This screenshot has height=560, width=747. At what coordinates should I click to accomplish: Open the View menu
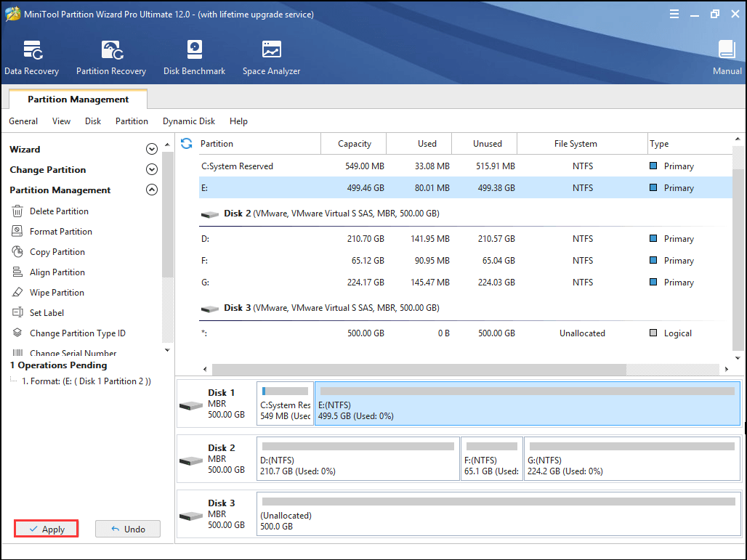(x=62, y=121)
